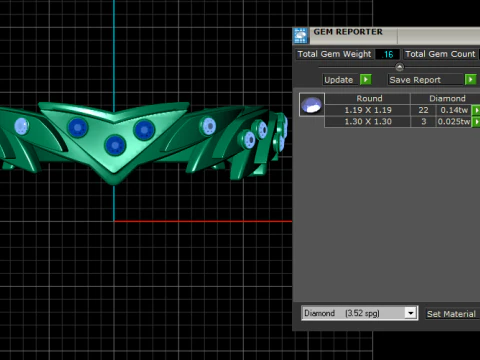Click the green arrow on 0.14tw row
This screenshot has height=360, width=480.
[x=476, y=110]
